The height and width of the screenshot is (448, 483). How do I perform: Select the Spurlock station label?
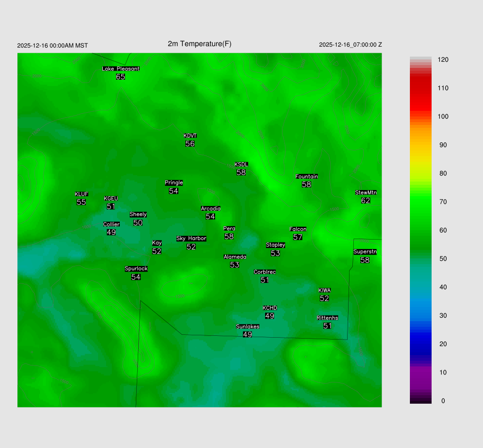point(136,269)
